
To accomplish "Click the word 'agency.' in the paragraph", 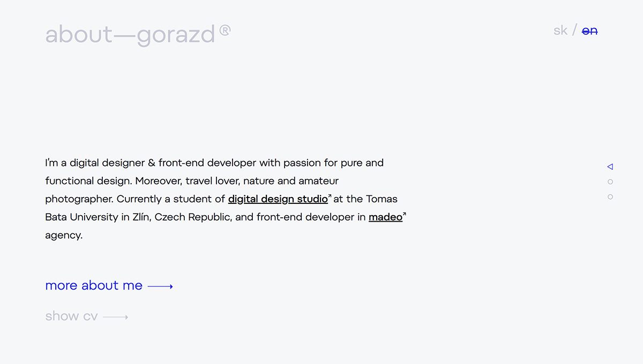I will 64,236.
